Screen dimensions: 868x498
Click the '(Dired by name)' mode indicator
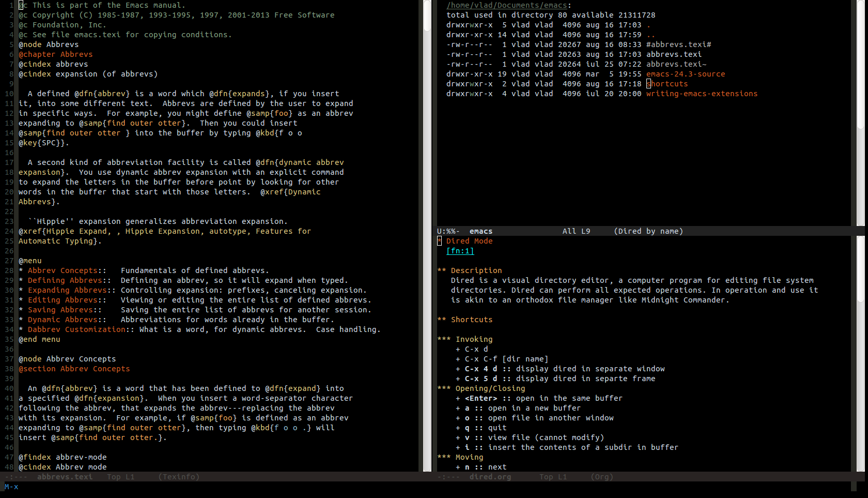tap(648, 231)
